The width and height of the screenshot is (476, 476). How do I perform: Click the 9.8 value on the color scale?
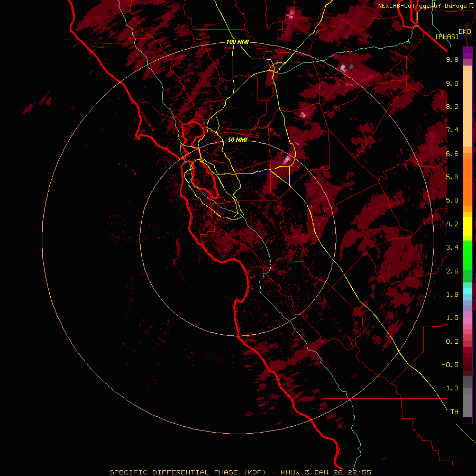(452, 59)
